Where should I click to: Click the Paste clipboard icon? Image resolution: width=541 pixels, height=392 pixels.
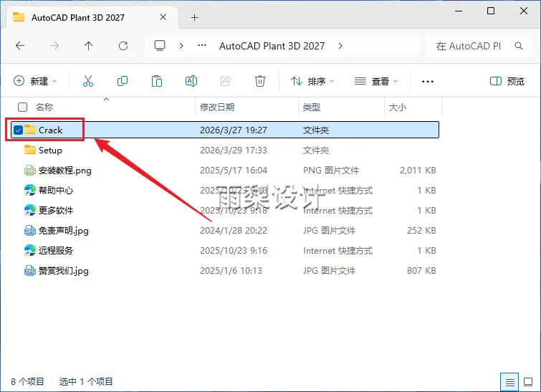click(x=157, y=81)
